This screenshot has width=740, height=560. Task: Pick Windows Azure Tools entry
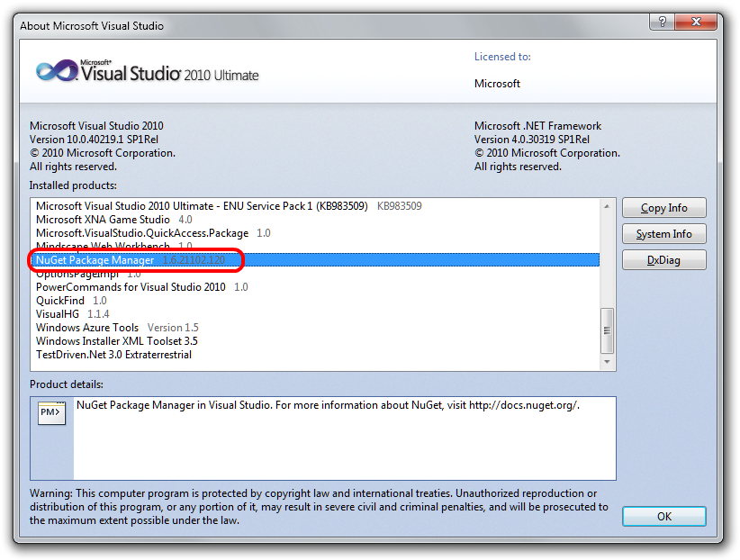tap(87, 328)
